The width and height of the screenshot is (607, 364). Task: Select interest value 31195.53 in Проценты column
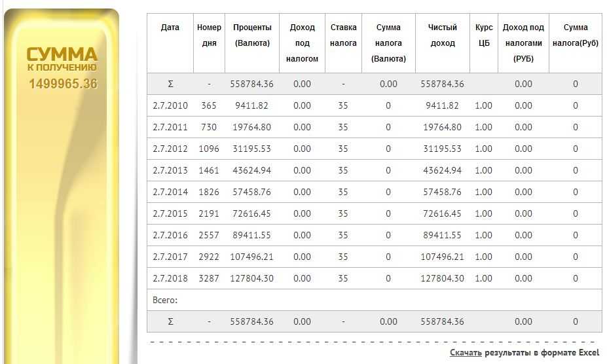click(251, 149)
